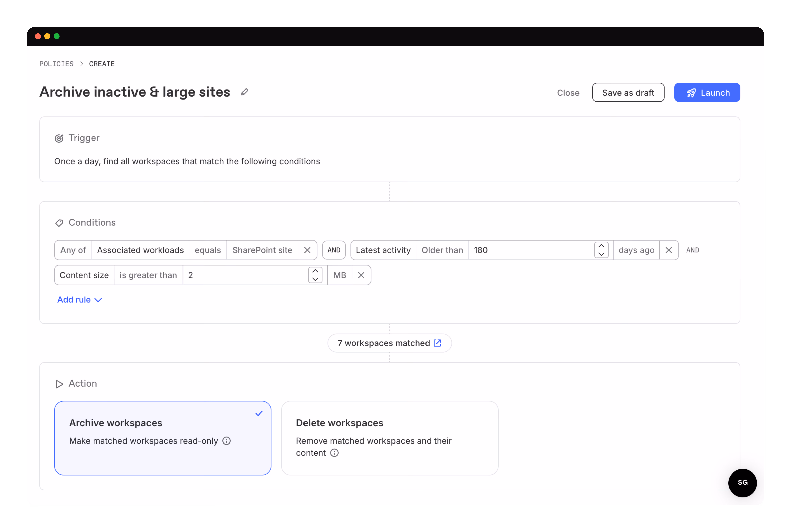
Task: Launch the policy
Action: click(x=707, y=92)
